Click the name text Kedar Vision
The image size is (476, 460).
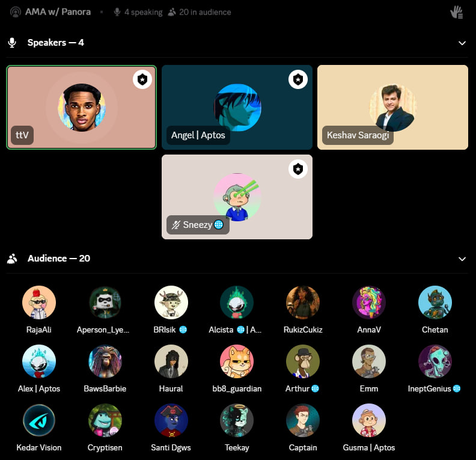pyautogui.click(x=39, y=447)
